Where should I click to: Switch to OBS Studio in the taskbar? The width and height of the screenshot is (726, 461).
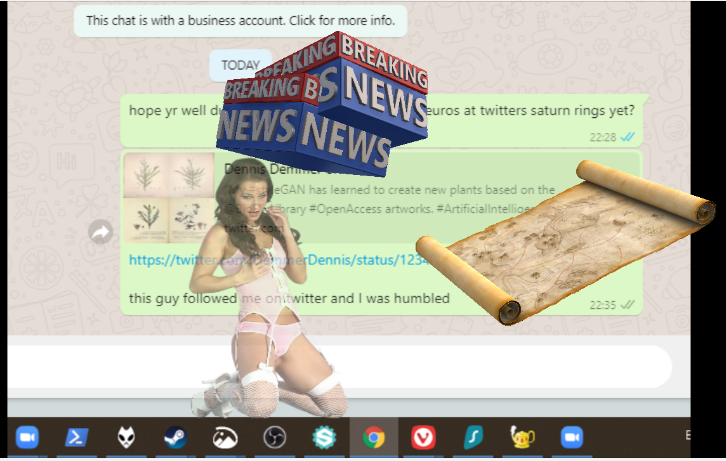(275, 437)
